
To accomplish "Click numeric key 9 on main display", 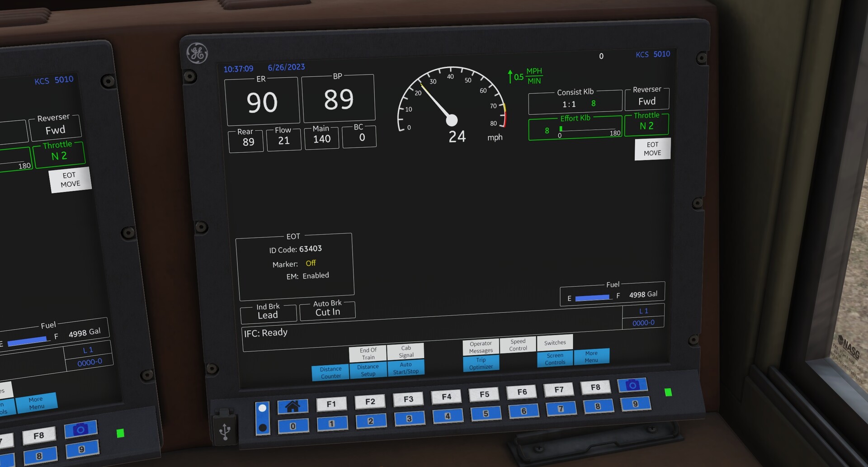I will click(635, 404).
